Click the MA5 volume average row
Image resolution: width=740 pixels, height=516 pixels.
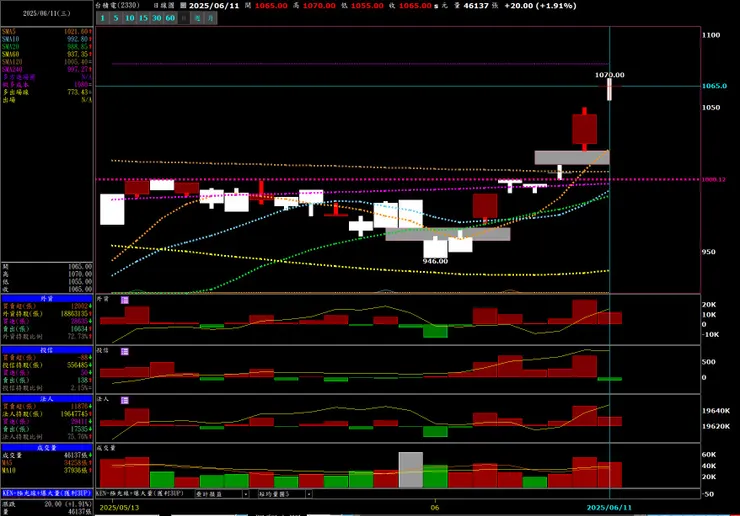point(47,463)
